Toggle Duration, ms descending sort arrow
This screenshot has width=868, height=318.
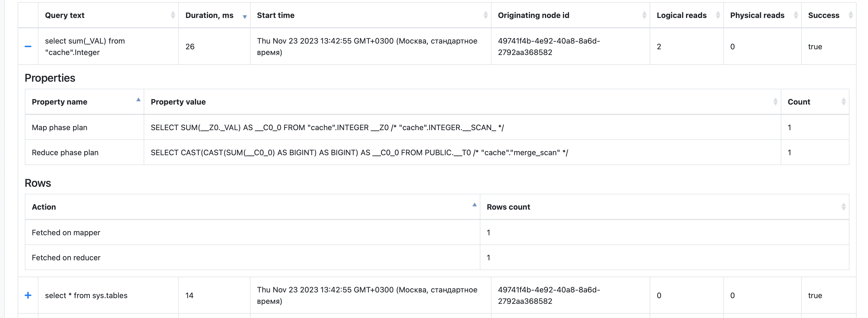(245, 17)
